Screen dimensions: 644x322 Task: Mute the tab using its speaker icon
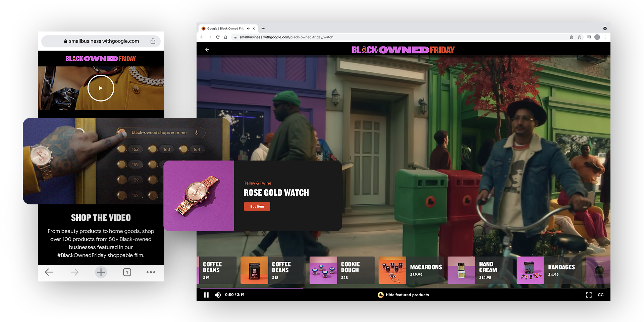click(x=248, y=28)
